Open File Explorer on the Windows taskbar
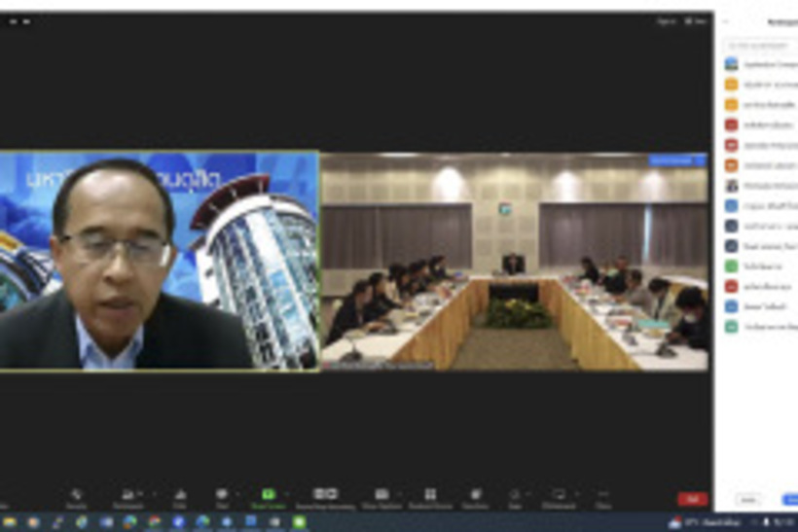 [9, 522]
